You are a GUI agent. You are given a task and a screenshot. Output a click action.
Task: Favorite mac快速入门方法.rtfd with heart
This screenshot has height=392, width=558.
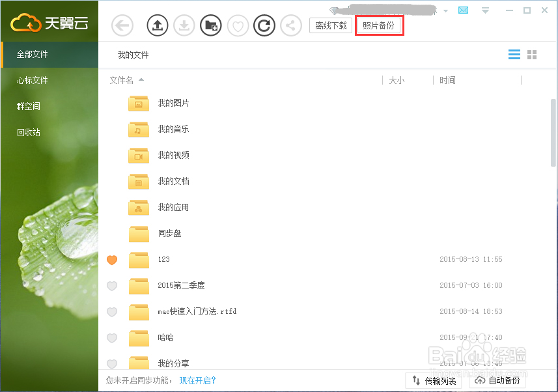point(112,312)
